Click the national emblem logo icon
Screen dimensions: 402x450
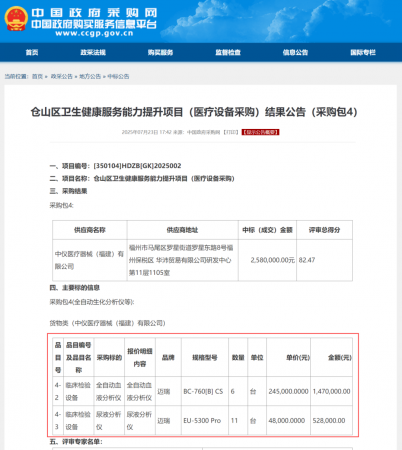coord(16,19)
